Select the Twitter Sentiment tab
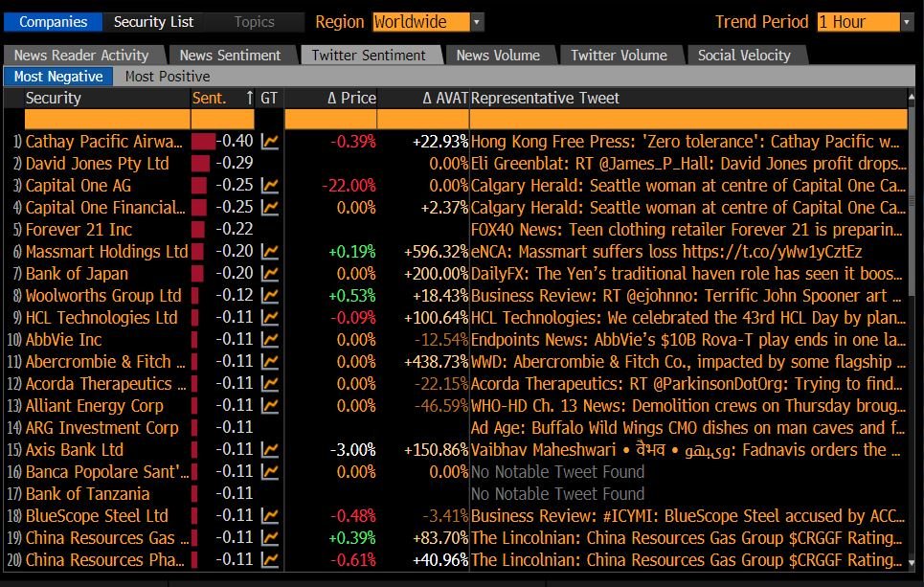 pyautogui.click(x=369, y=55)
